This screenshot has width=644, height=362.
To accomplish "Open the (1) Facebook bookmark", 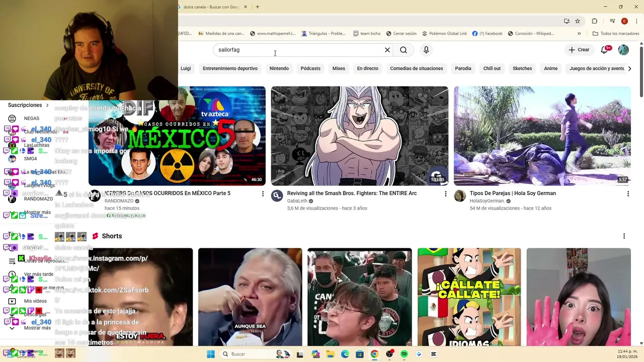I will pos(487,34).
